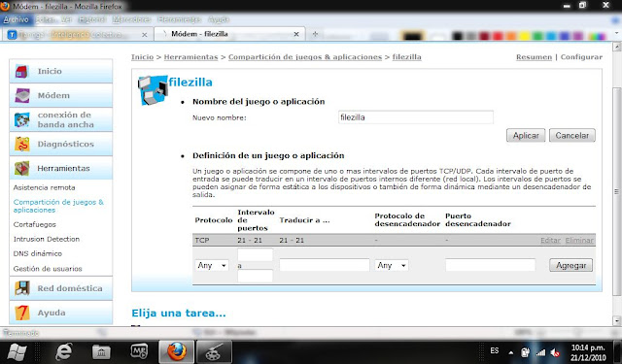Open the Marcadores menu

131,19
